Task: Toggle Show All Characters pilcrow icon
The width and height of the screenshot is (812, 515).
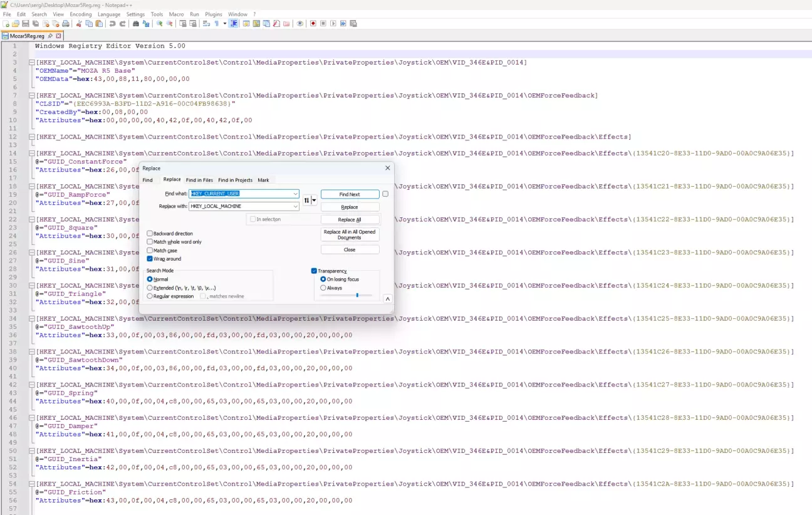Action: (x=217, y=24)
